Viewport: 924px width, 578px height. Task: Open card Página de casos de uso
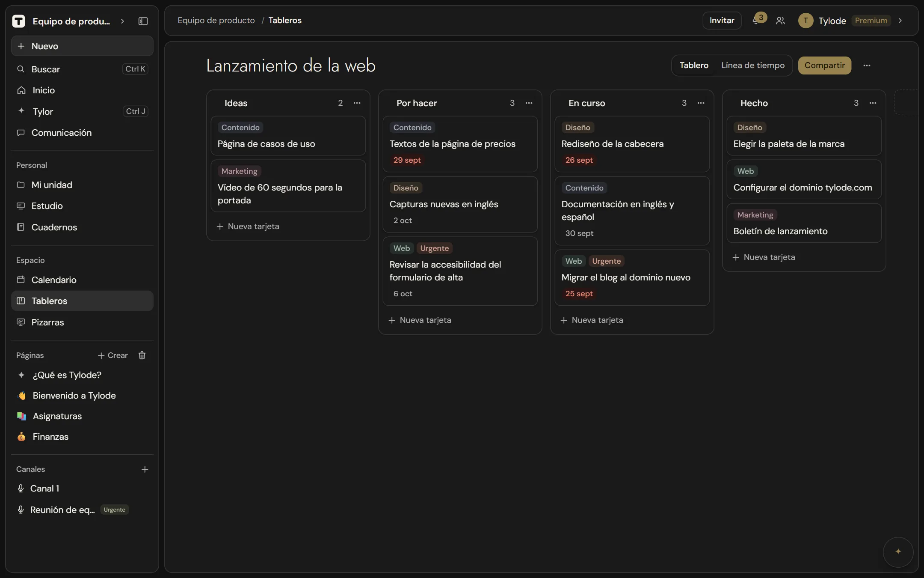tap(288, 136)
